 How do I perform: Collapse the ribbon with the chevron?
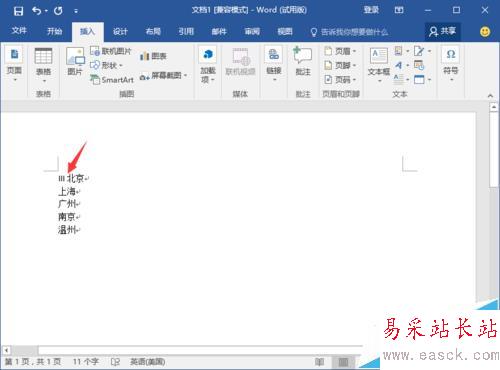coord(490,96)
